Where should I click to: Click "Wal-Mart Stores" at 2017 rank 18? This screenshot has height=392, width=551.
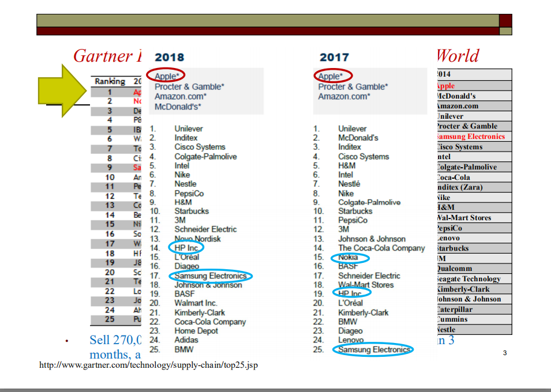[x=366, y=285]
